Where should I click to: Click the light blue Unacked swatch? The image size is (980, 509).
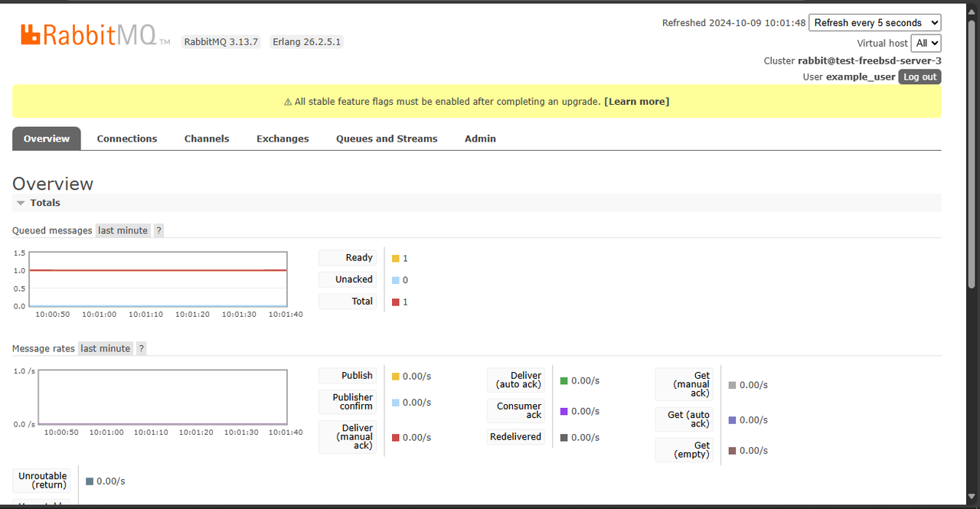(396, 280)
